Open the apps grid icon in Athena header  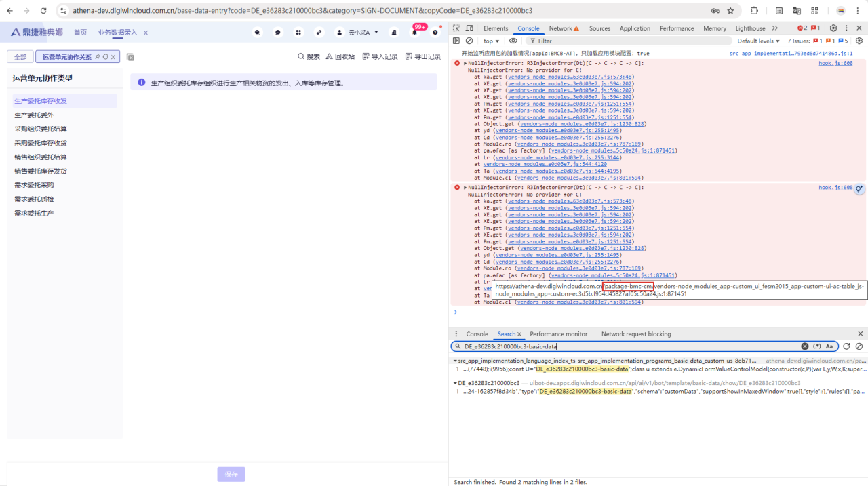click(298, 32)
